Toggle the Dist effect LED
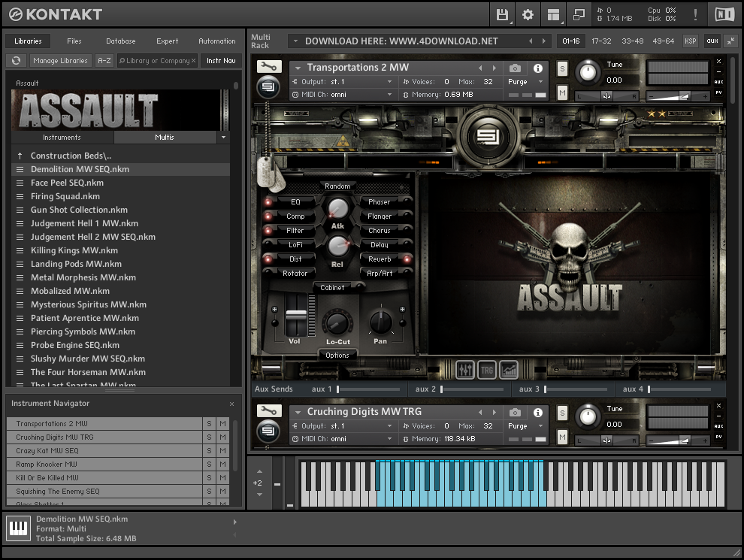This screenshot has width=744, height=560. pos(268,259)
